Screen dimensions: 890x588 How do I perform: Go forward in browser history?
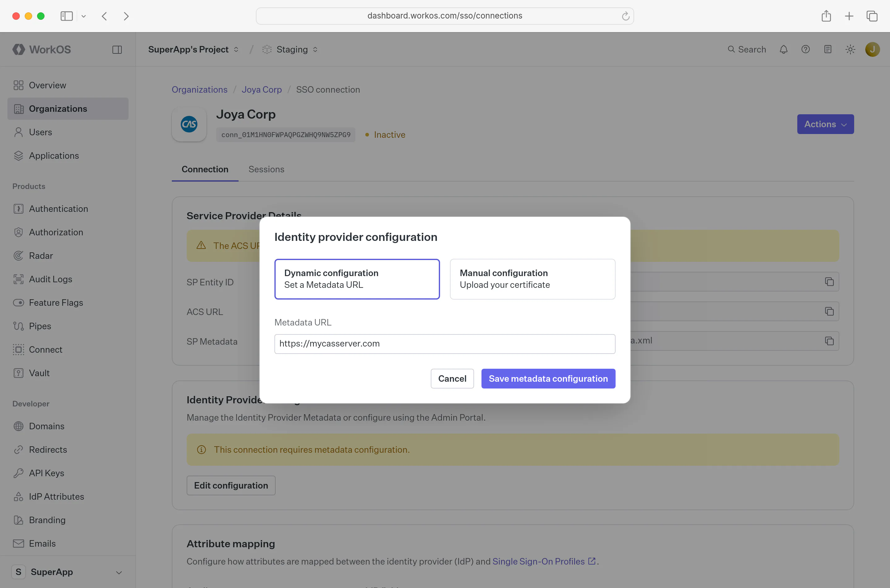[126, 16]
